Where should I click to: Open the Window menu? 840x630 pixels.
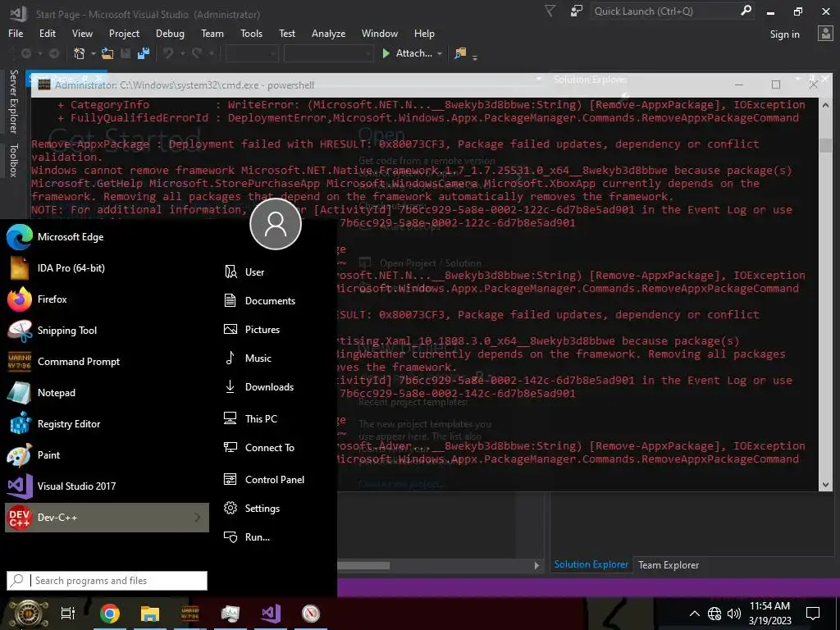[379, 33]
